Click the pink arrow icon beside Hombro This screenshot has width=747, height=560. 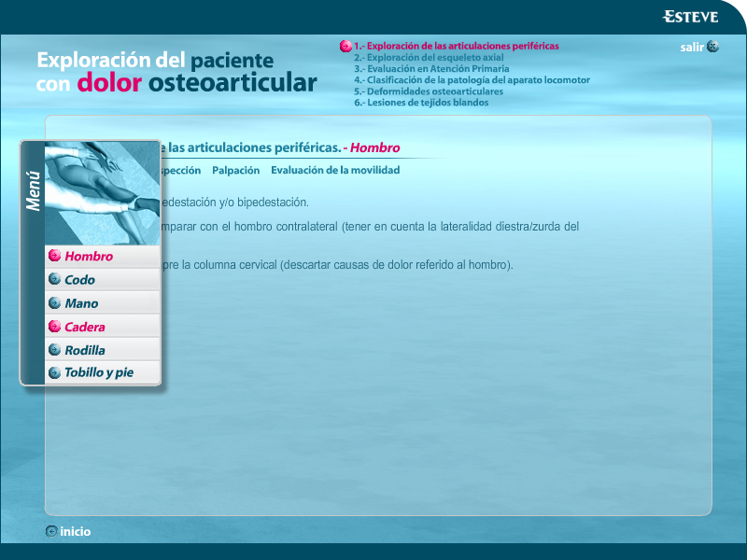[x=55, y=256]
